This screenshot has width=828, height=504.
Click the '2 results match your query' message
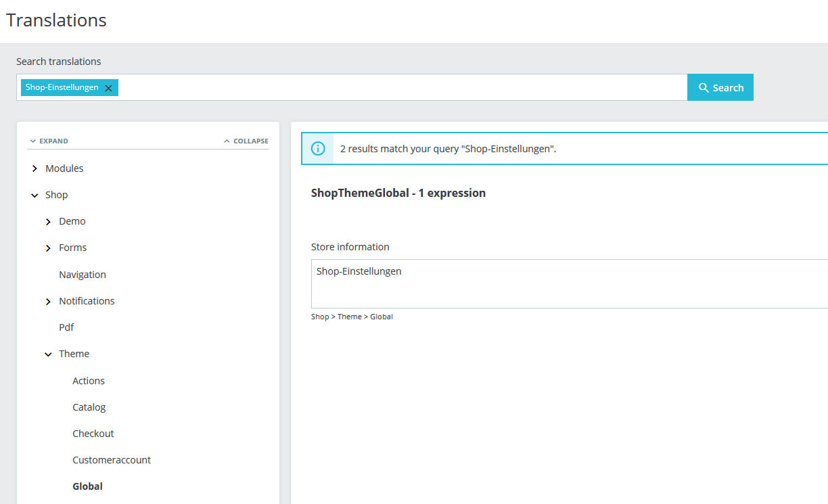pos(448,149)
